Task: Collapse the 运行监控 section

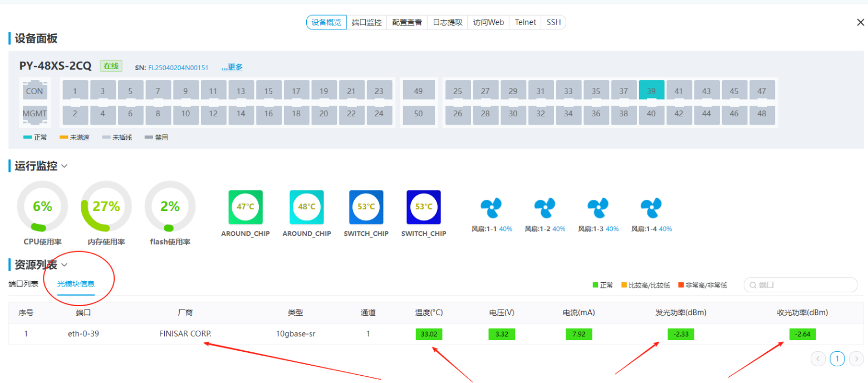Action: tap(65, 166)
